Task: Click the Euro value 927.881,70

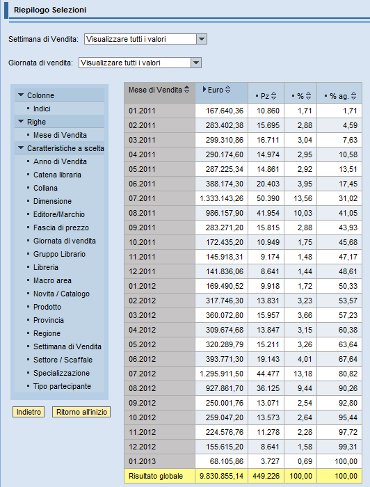Action: point(225,388)
